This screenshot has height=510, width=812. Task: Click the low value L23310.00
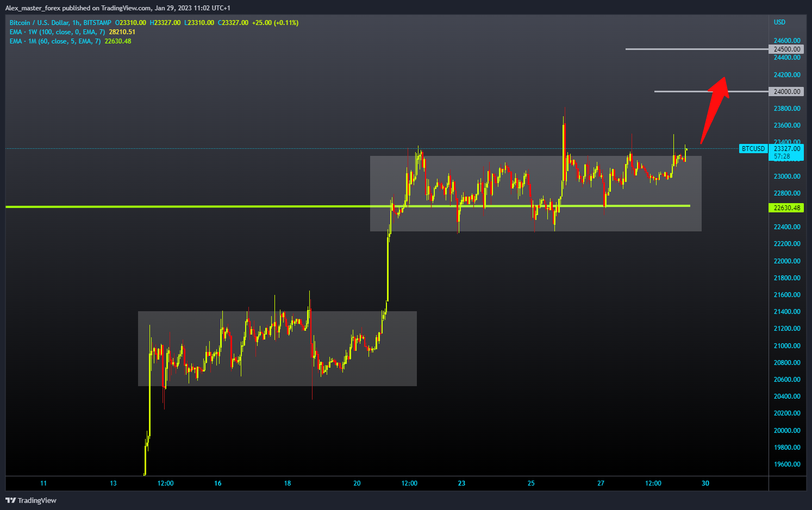pos(199,23)
